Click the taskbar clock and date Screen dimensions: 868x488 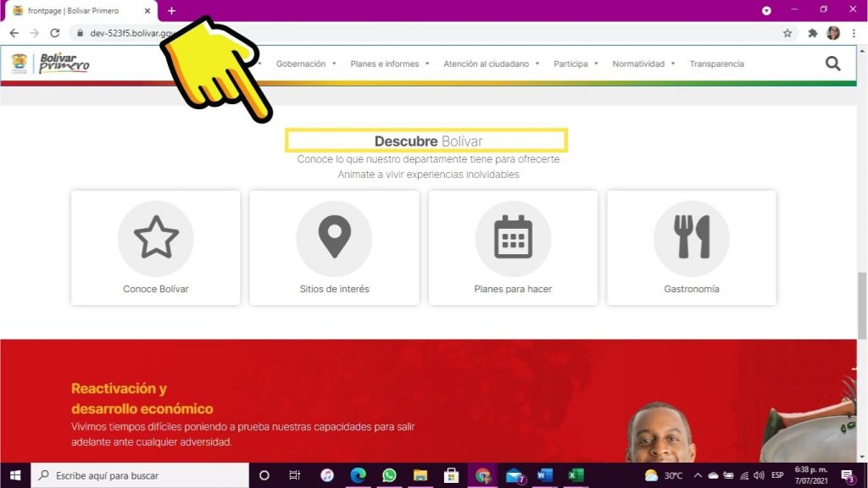(811, 475)
